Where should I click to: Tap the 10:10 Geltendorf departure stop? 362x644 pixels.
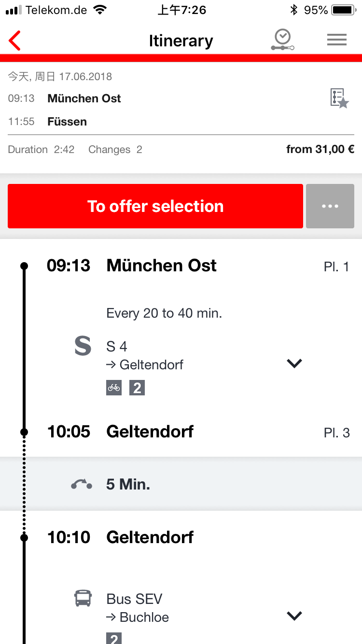(150, 537)
